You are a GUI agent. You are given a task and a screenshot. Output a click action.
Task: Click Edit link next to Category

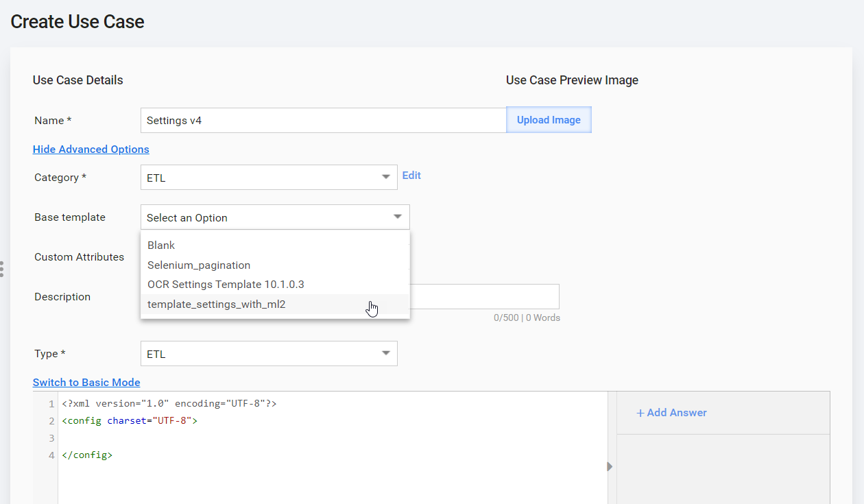pyautogui.click(x=411, y=176)
